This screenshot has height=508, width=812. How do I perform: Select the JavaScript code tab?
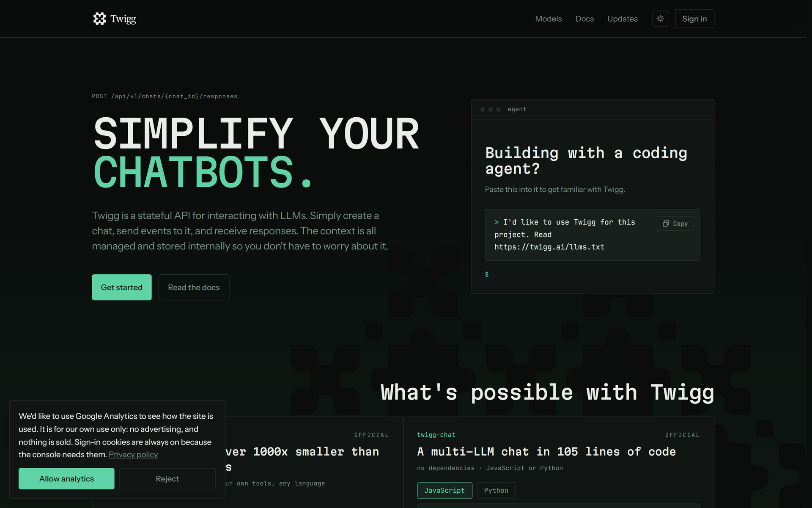[x=444, y=490]
